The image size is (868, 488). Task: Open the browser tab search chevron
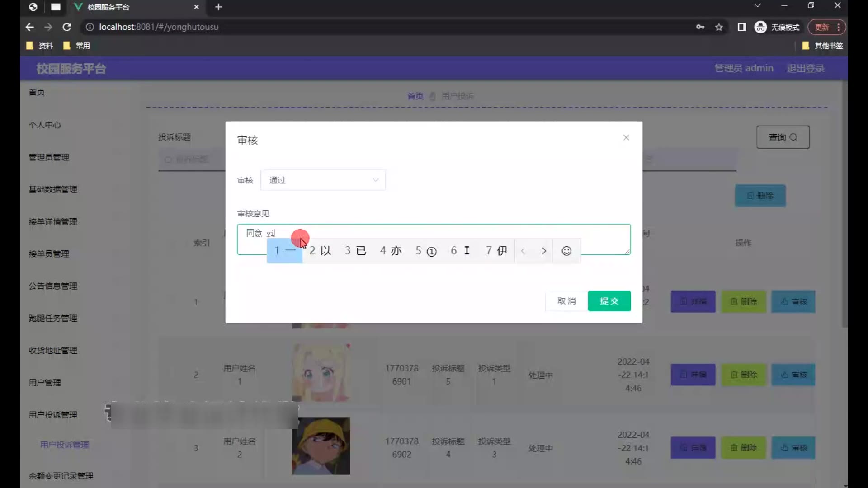pos(757,5)
